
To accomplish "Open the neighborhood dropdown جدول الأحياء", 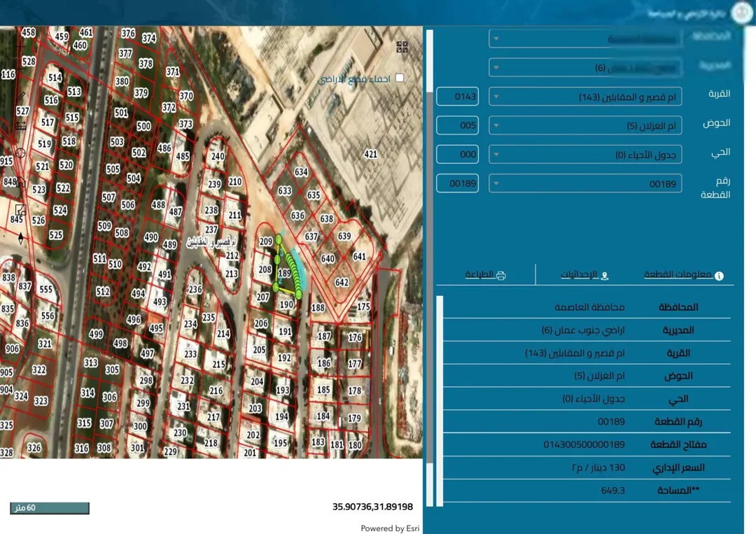I will (584, 154).
